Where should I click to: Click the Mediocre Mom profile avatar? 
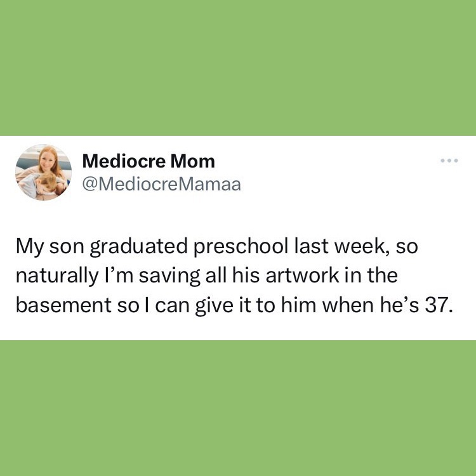coord(44,172)
